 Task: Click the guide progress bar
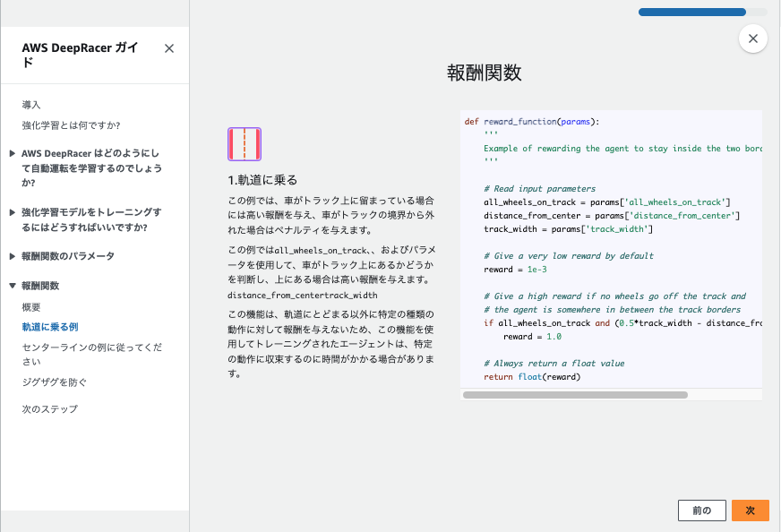pyautogui.click(x=703, y=13)
